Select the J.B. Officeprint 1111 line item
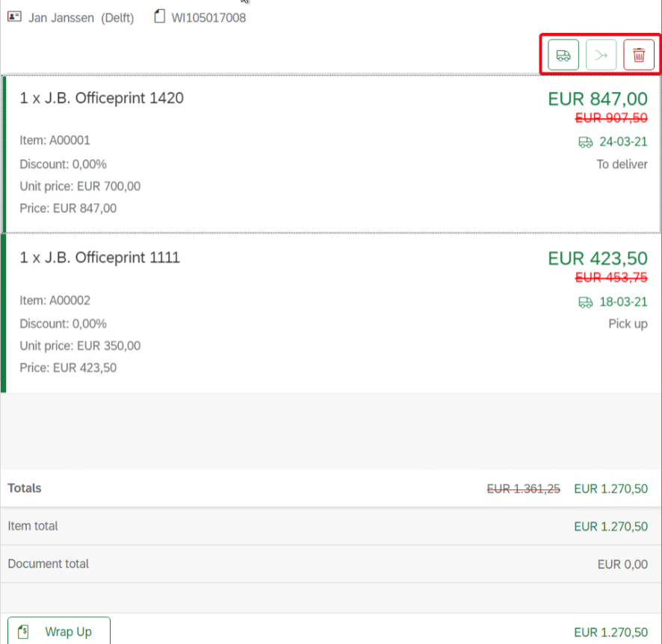Image resolution: width=662 pixels, height=644 pixels. click(100, 258)
